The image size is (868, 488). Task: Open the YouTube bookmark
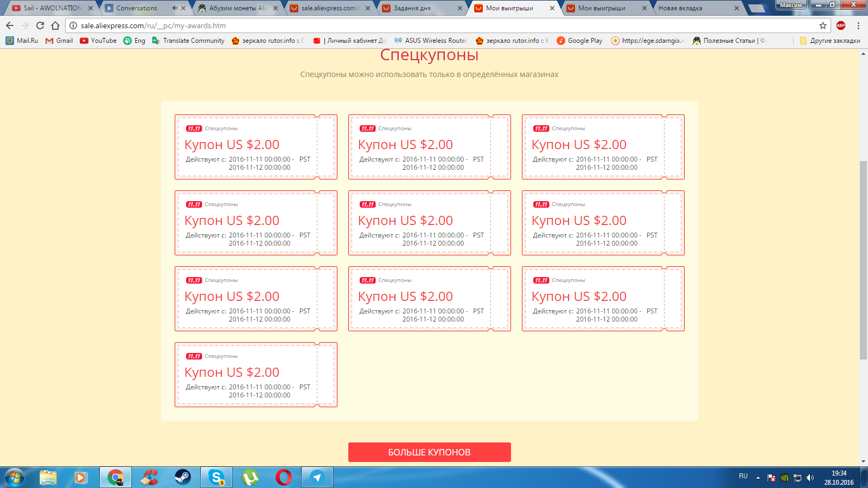98,41
